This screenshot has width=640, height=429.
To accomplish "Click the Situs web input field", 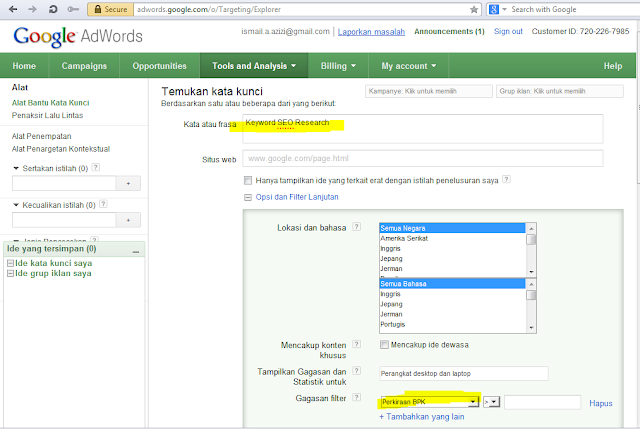I will (x=422, y=158).
